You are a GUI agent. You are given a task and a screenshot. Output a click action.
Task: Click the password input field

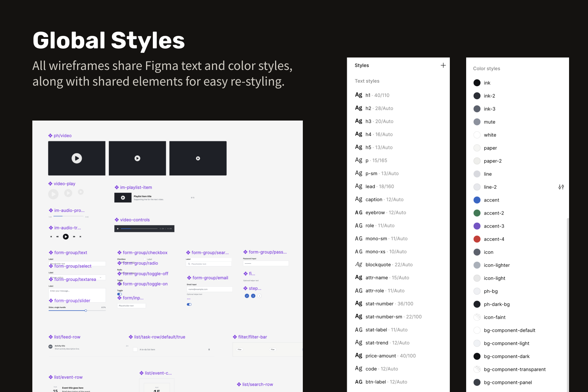coord(266,263)
